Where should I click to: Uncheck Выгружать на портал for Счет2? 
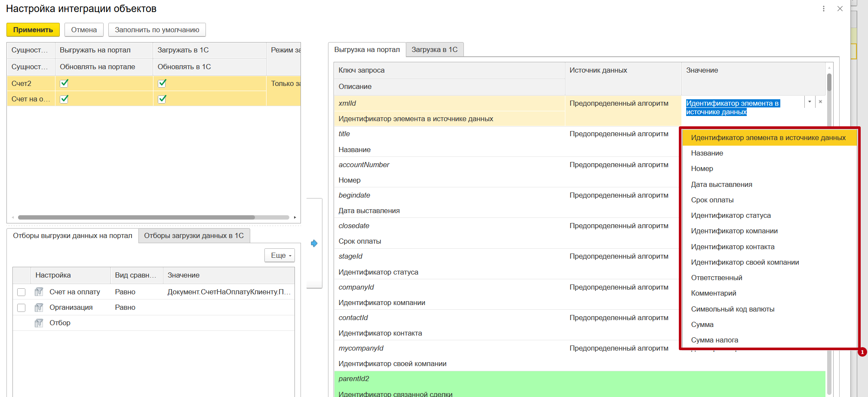(x=64, y=83)
